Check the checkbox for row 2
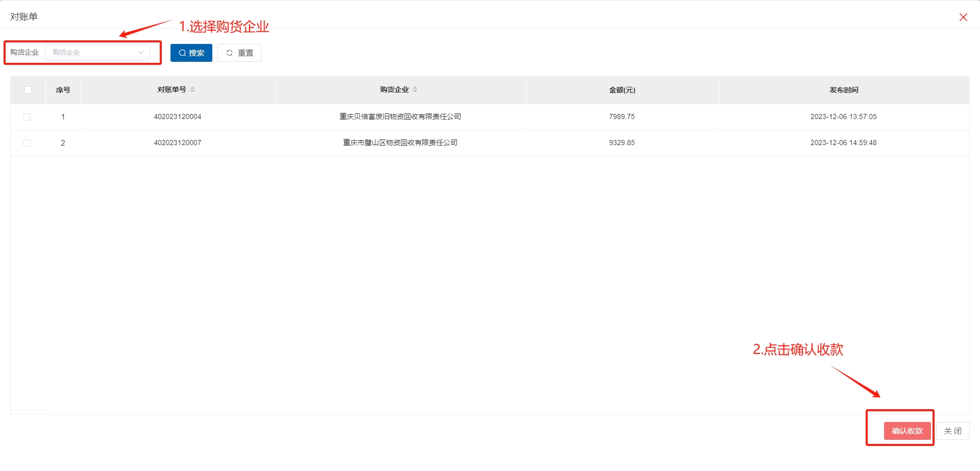Image resolution: width=980 pixels, height=471 pixels. click(x=27, y=143)
